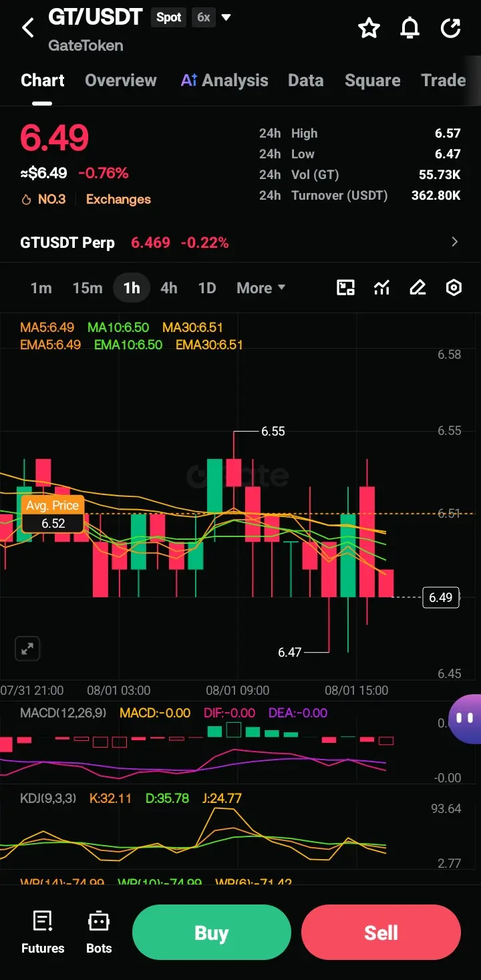
Task: Open chart settings hexagon icon
Action: point(454,288)
